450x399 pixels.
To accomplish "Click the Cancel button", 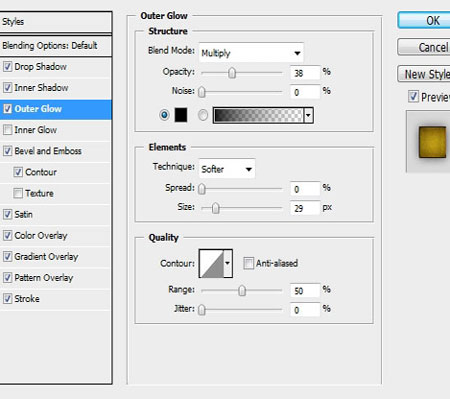I will coord(424,47).
